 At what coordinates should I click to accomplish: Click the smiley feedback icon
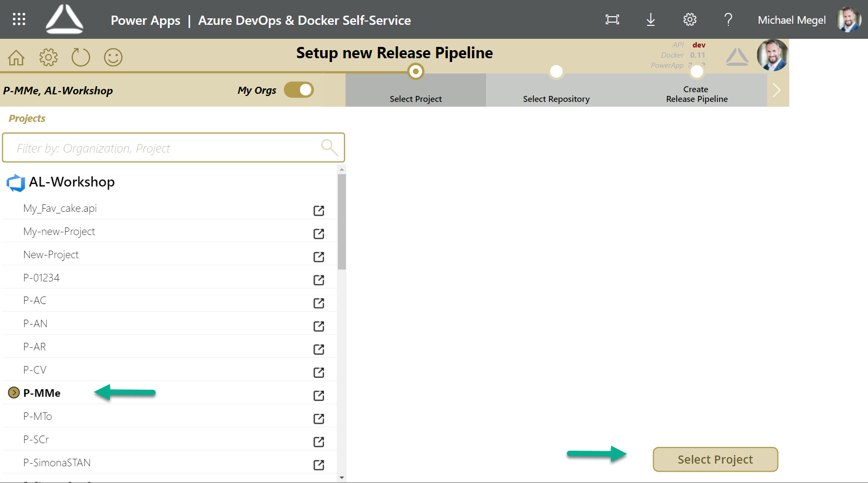113,57
